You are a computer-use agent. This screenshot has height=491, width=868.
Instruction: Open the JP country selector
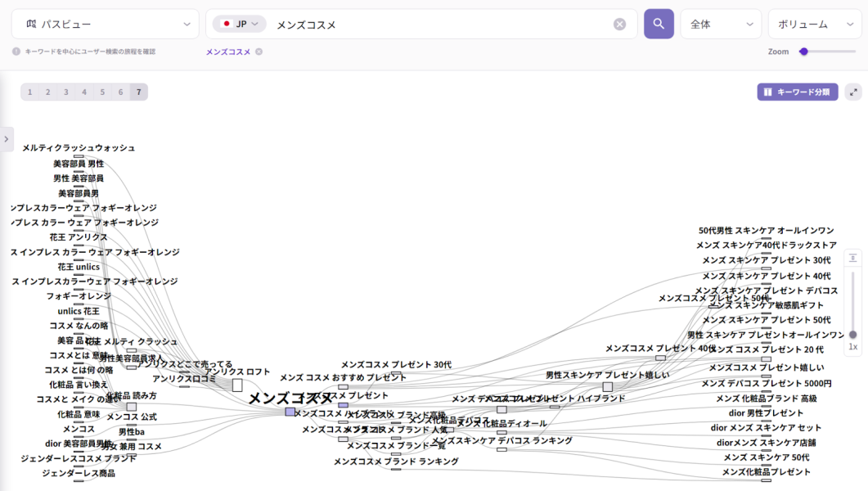point(239,25)
